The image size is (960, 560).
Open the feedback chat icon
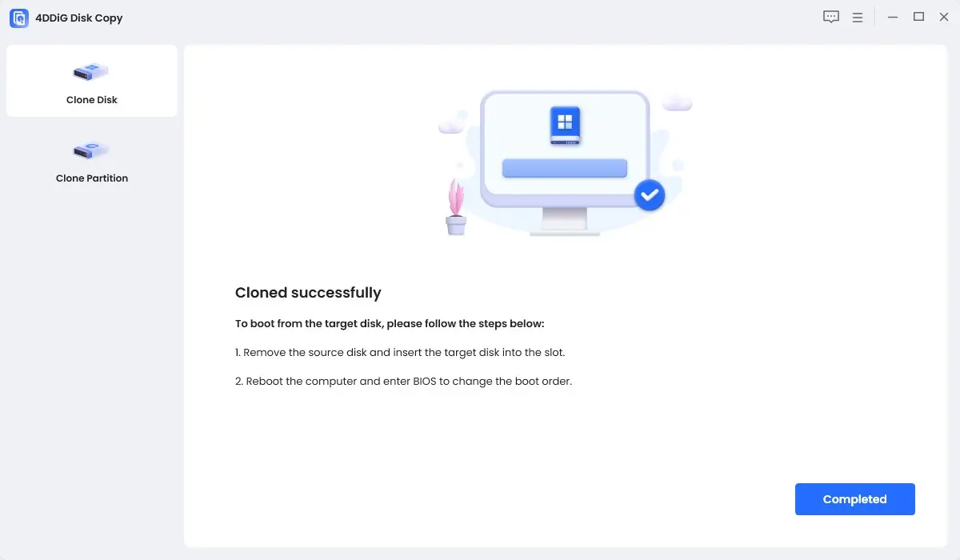click(x=831, y=17)
